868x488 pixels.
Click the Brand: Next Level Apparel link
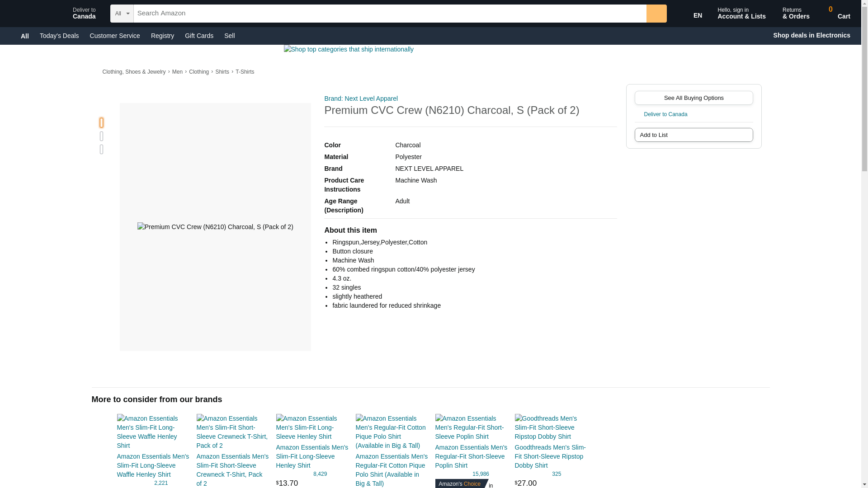pos(361,99)
